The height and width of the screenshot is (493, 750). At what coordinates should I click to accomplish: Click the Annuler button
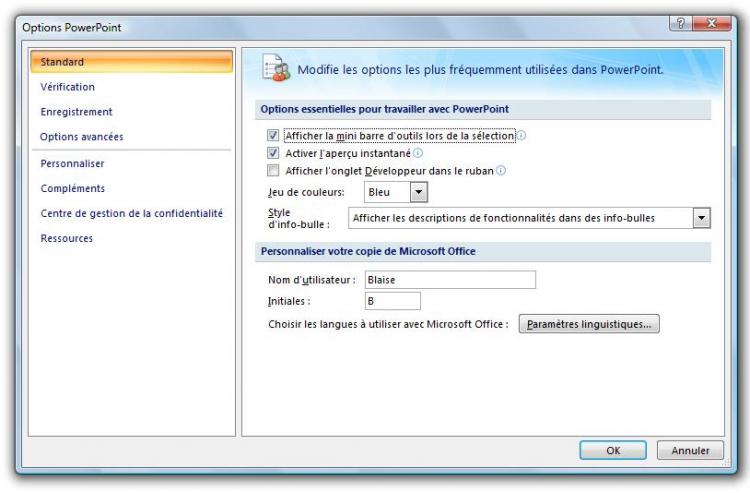(690, 450)
